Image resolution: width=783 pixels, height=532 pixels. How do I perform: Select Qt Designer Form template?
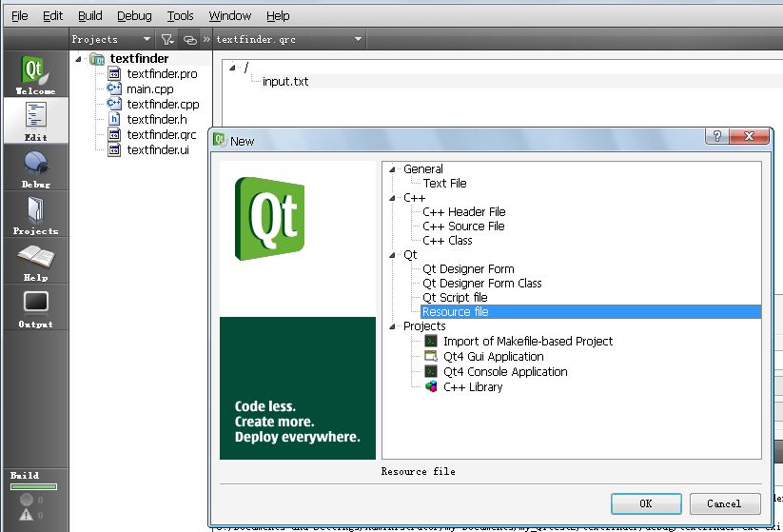tap(468, 269)
